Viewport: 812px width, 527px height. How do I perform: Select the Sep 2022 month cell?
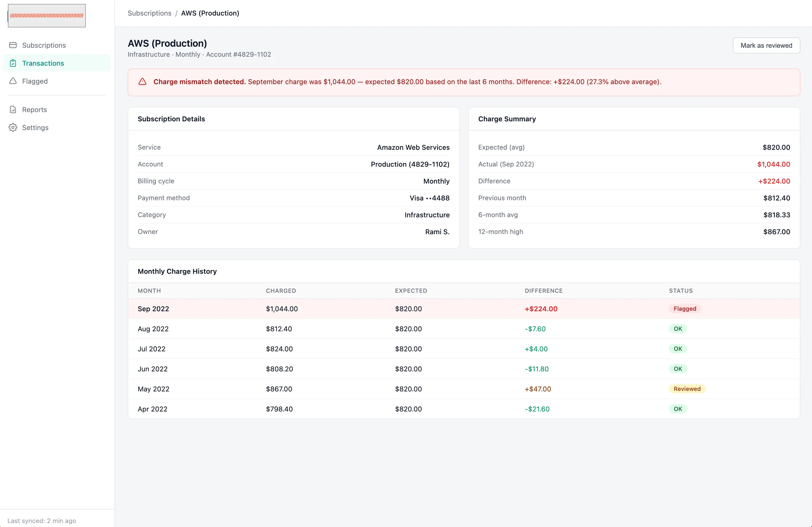point(153,309)
